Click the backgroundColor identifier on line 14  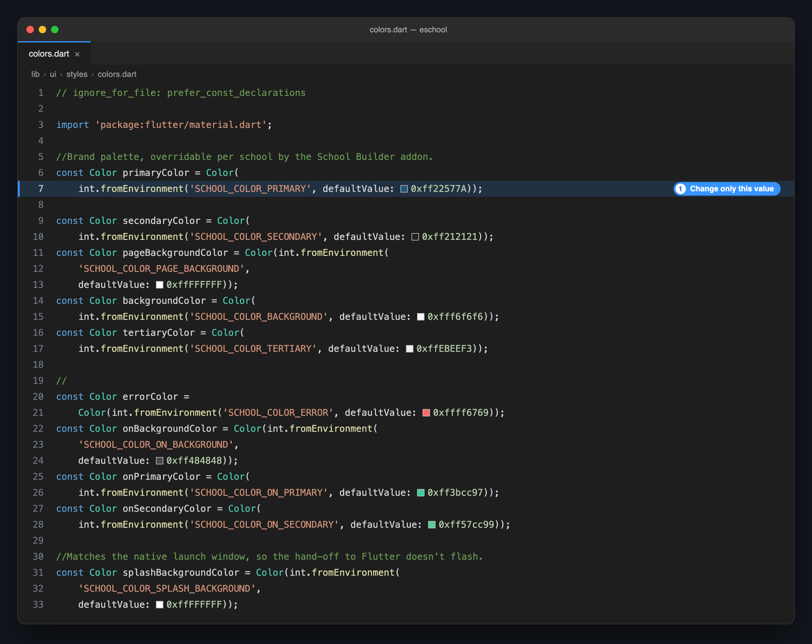[164, 301]
